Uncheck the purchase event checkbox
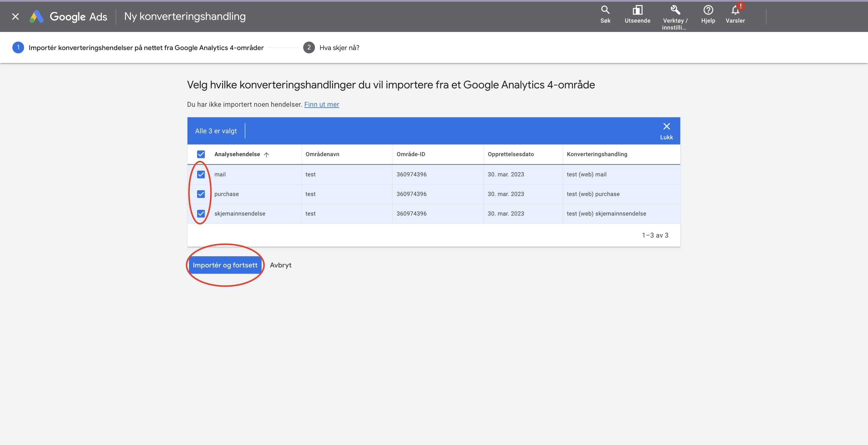Image resolution: width=868 pixels, height=445 pixels. pos(201,194)
